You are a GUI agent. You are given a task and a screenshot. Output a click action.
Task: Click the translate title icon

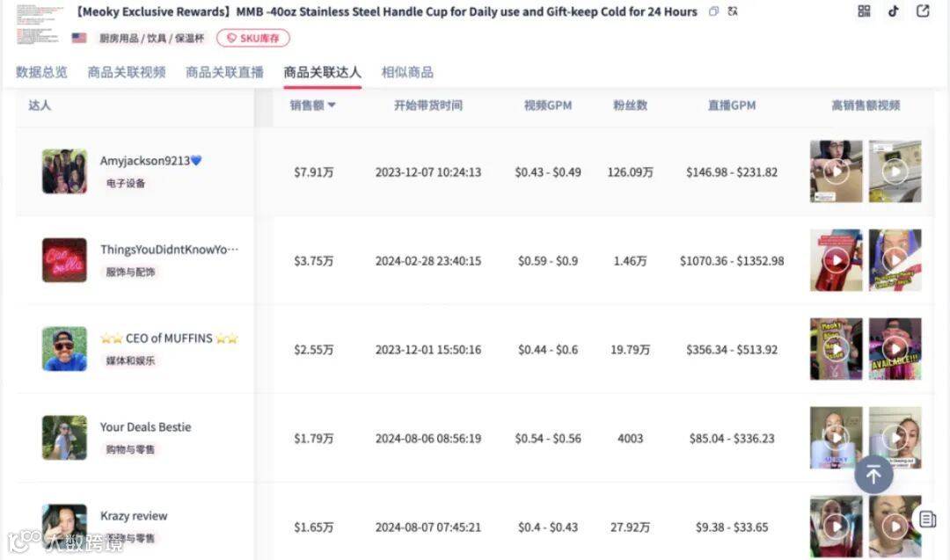tap(733, 11)
